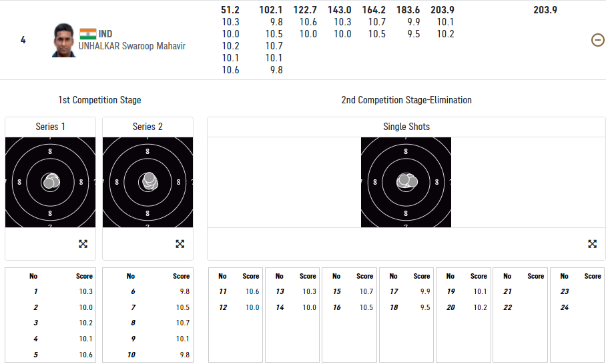The image size is (606, 364).
Task: Select the Series 1 panel header
Action: [x=51, y=127]
